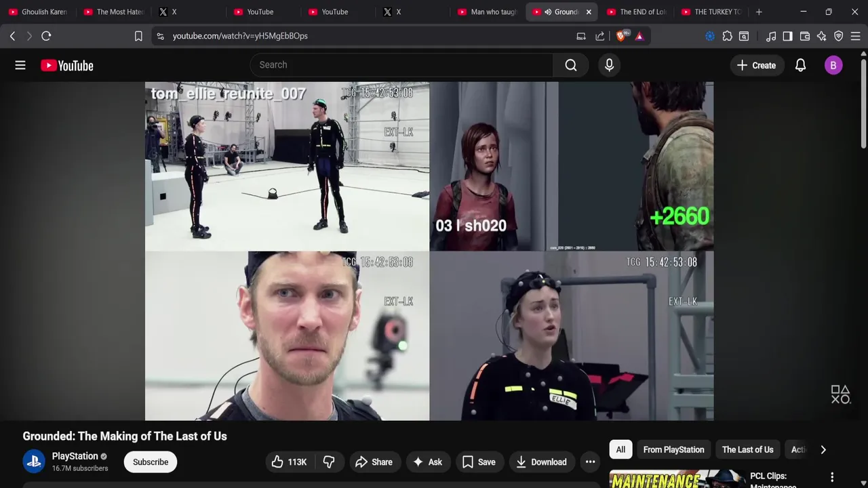The height and width of the screenshot is (488, 868).
Task: Open a new browser tab
Action: (x=759, y=12)
